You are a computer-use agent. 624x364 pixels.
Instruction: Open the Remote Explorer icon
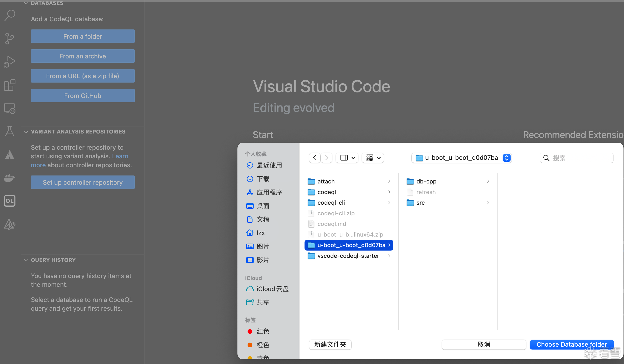10,108
